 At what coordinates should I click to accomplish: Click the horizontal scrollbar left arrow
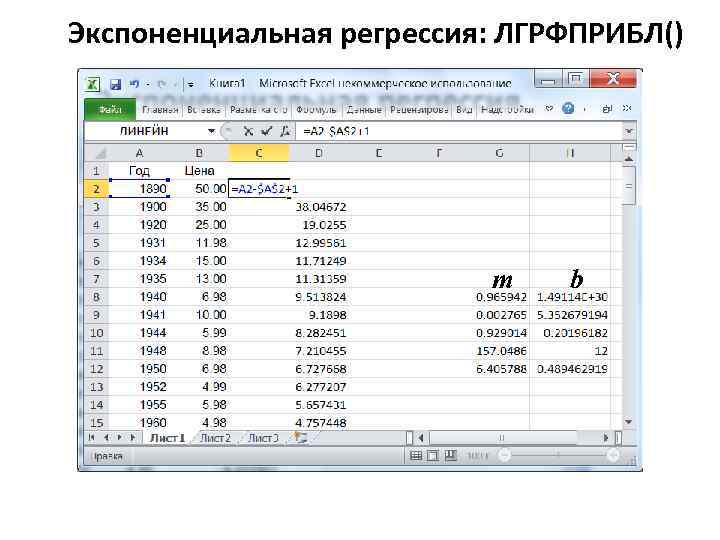click(421, 438)
